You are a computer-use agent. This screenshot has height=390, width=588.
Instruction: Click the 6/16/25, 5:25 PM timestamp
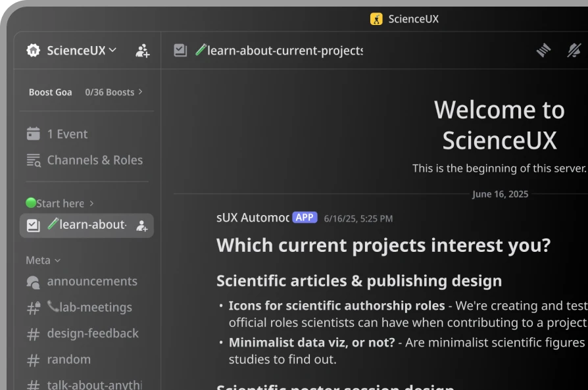pos(358,218)
